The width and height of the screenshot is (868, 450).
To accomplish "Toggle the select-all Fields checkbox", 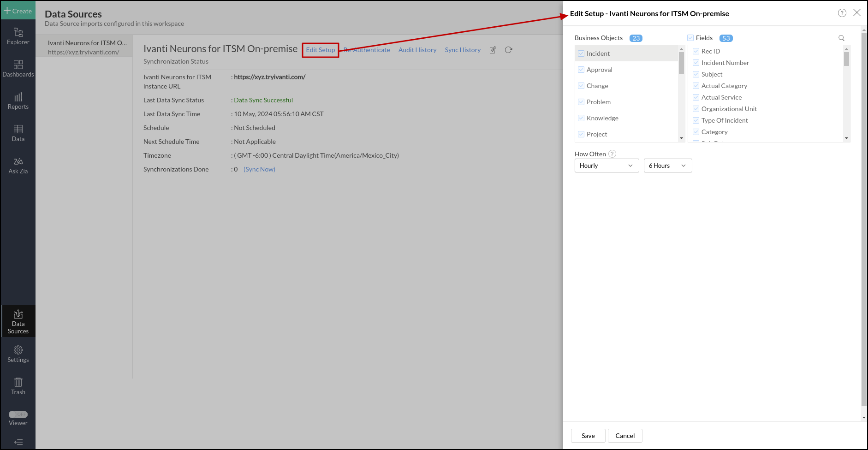I will tap(690, 38).
